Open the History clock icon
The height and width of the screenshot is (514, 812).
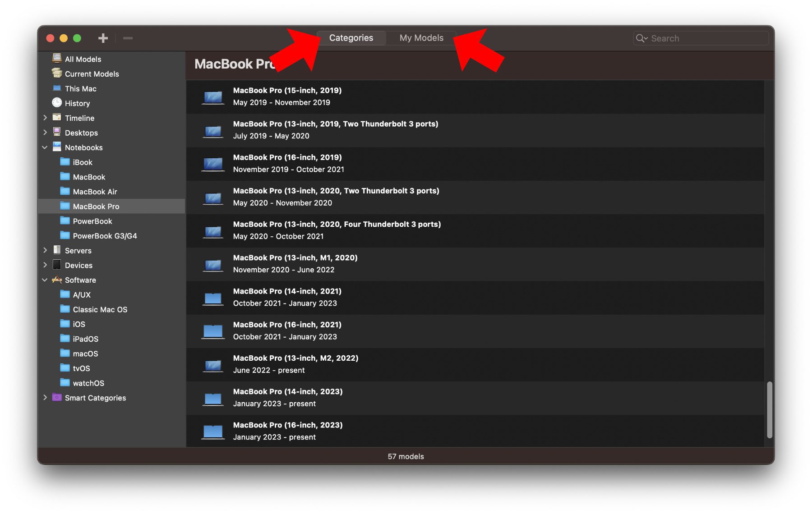pos(57,103)
